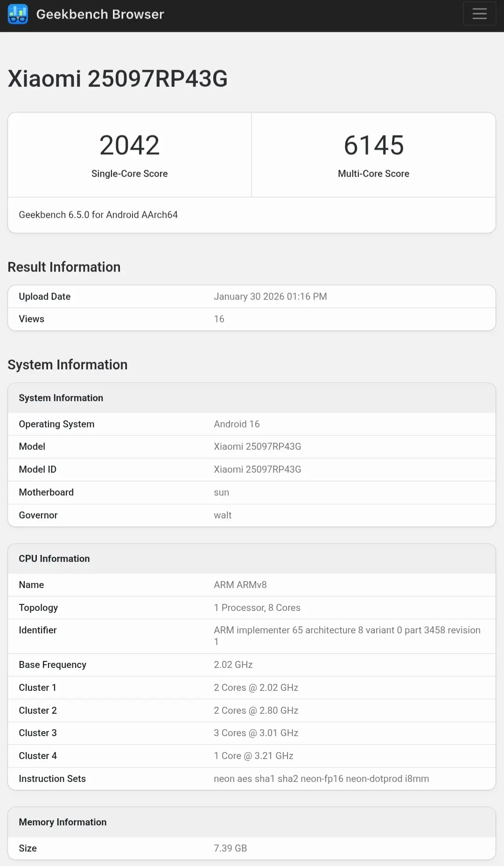Screen dimensions: 504x866
Task: Click the Model ID row value
Action: pyautogui.click(x=257, y=469)
